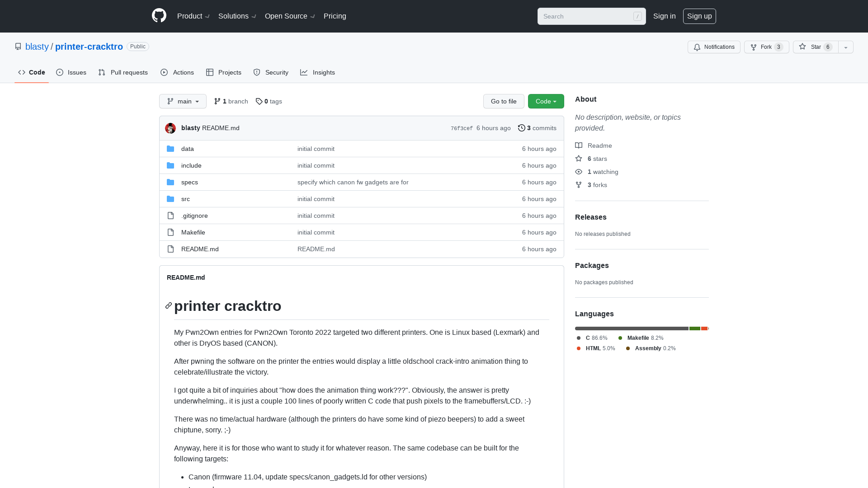Image resolution: width=868 pixels, height=488 pixels.
Task: Click the bell icon on Notifications
Action: point(697,47)
